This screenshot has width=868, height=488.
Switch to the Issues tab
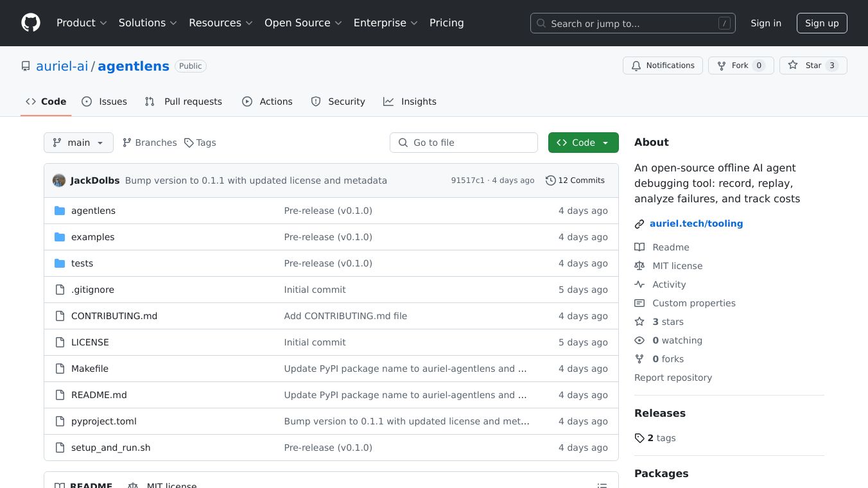(105, 101)
